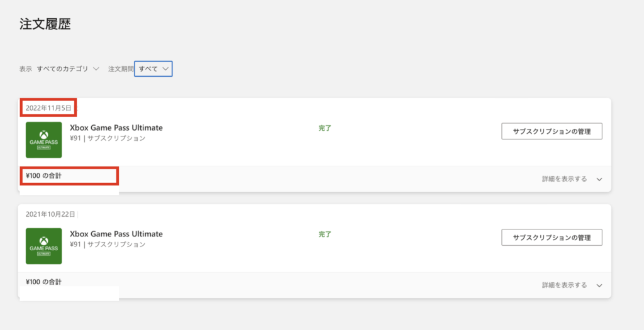Image resolution: width=644 pixels, height=330 pixels.
Task: Click ¥91 | サブスクリプション in the 2021 order
Action: coord(107,245)
